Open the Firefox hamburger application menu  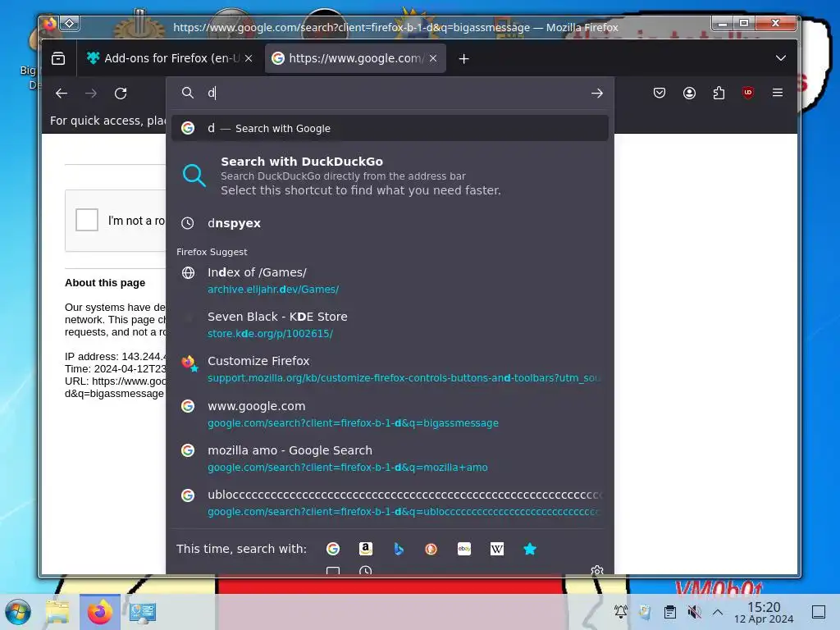778,93
